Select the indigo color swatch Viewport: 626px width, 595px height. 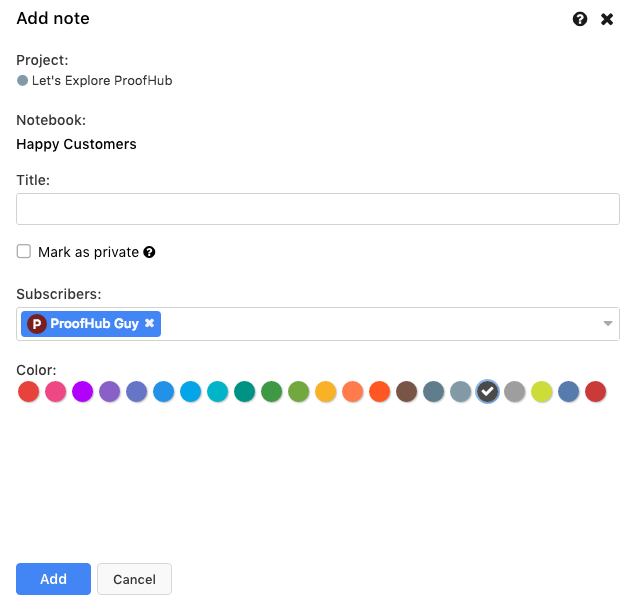tap(137, 391)
